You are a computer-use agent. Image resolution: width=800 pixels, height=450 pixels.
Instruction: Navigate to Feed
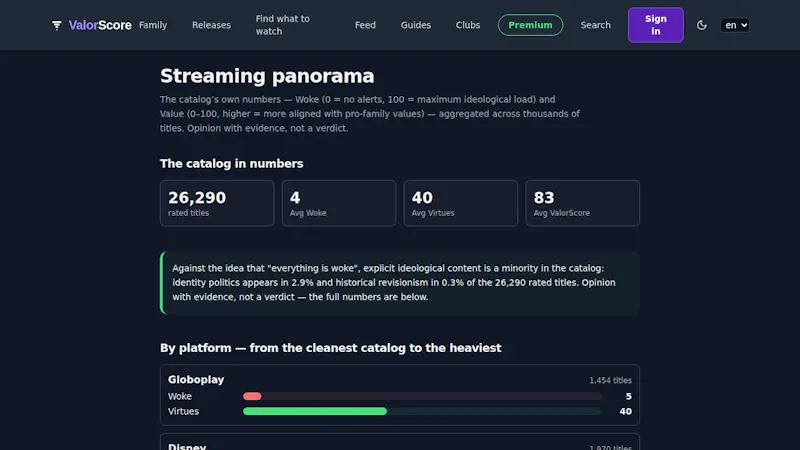pos(365,25)
